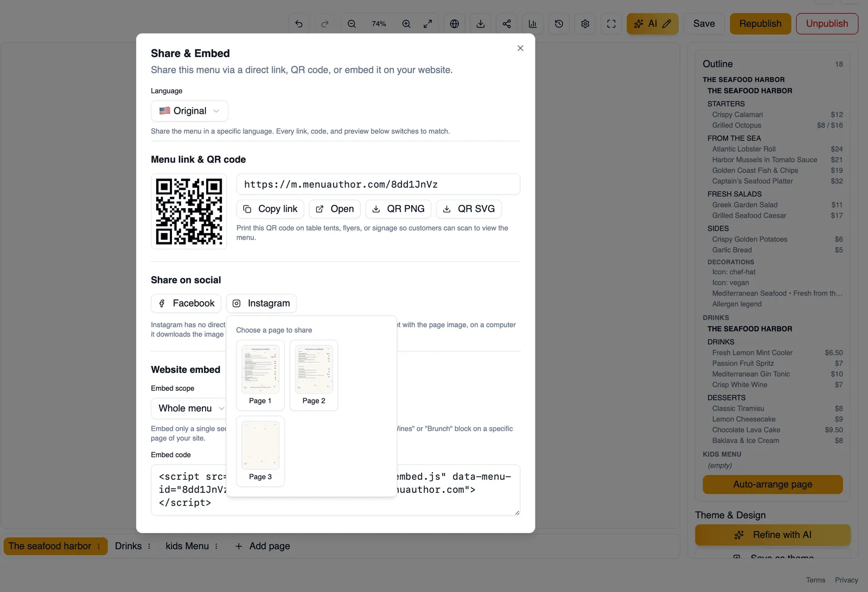This screenshot has width=868, height=592.
Task: Click the undo arrow icon
Action: point(299,24)
